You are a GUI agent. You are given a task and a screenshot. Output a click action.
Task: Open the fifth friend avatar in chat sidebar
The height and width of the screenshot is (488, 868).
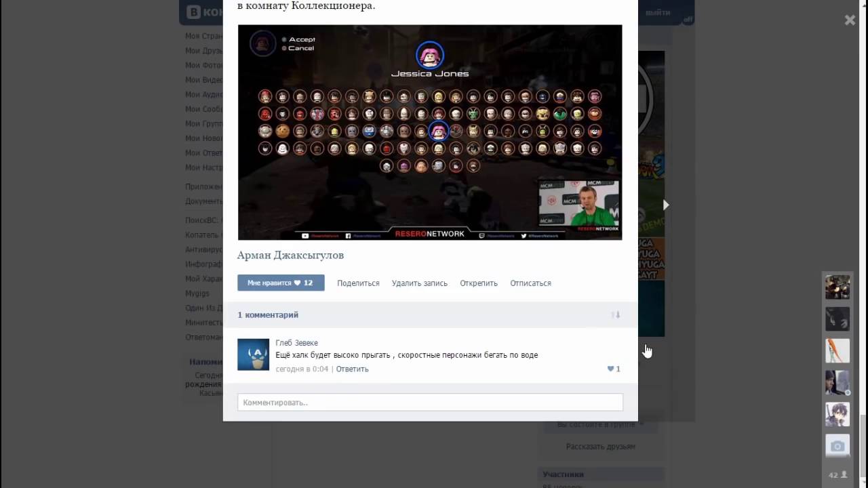837,415
